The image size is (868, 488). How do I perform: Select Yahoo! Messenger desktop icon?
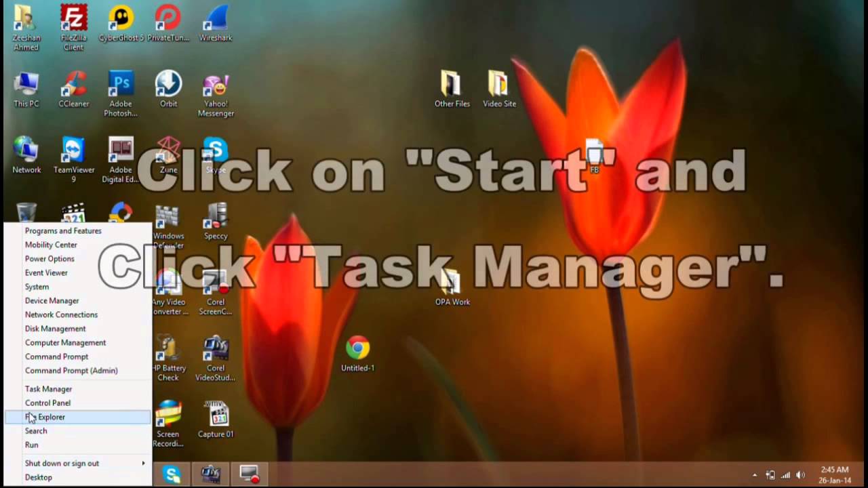point(216,94)
